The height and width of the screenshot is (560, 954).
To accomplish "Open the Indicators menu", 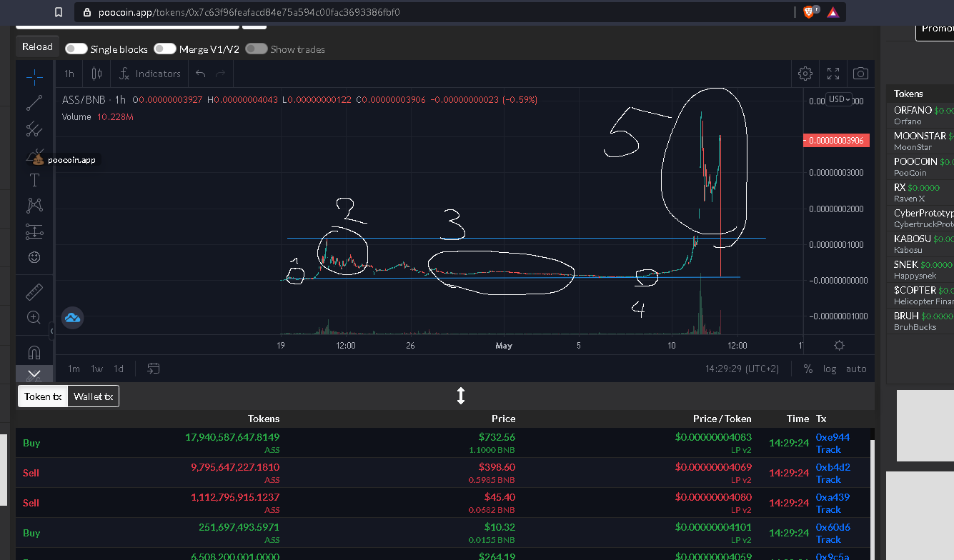I will coord(149,74).
